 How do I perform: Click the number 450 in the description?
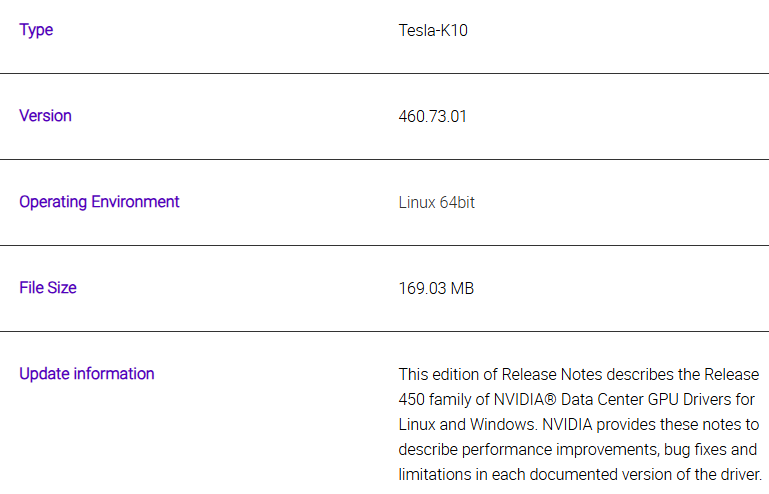tap(412, 399)
